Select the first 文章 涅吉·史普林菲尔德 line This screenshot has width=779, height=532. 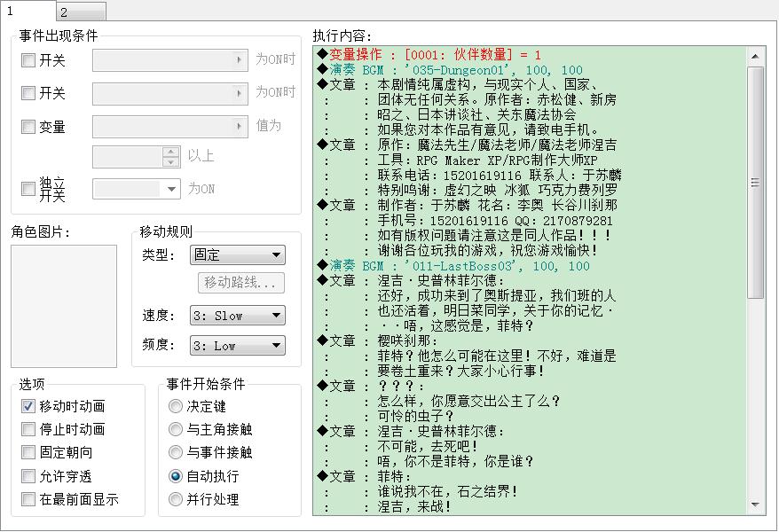tap(530, 280)
